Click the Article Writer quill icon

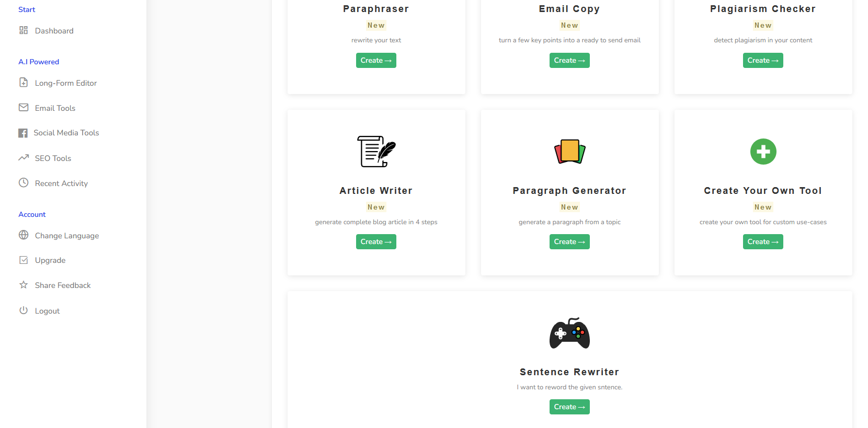coord(376,152)
